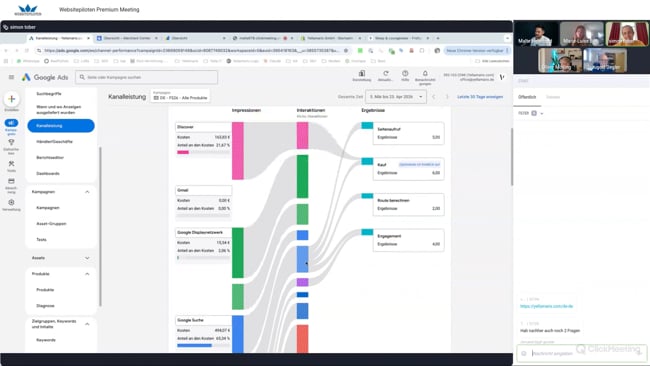Select Suchbegriffe in sidebar
The width and height of the screenshot is (650, 366).
point(49,94)
